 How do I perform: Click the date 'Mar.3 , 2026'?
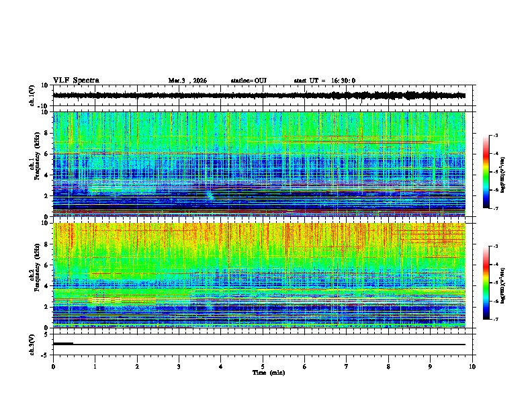click(187, 81)
